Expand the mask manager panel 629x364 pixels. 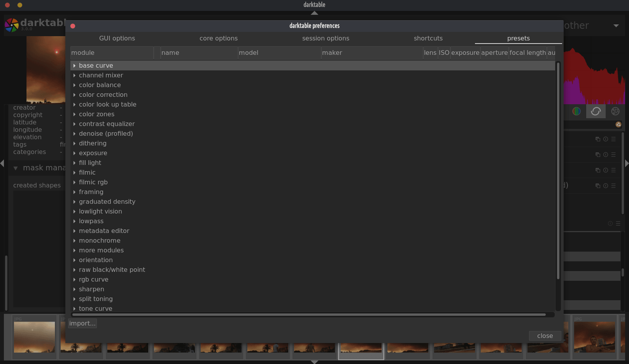(16, 168)
